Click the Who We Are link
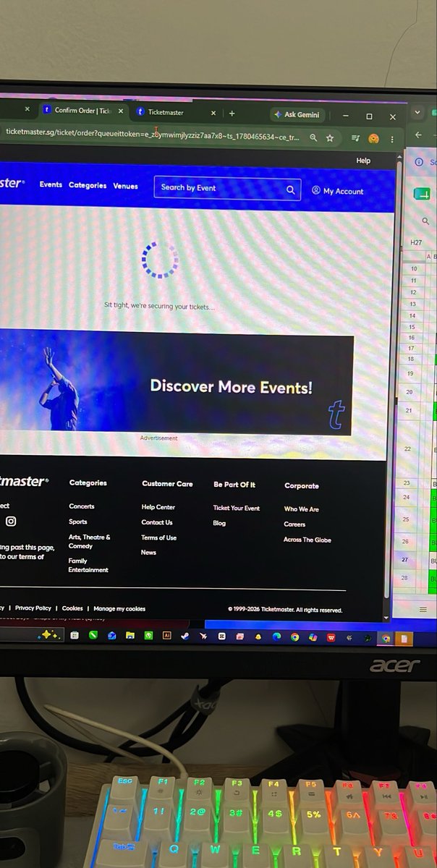437x868 pixels. point(302,509)
